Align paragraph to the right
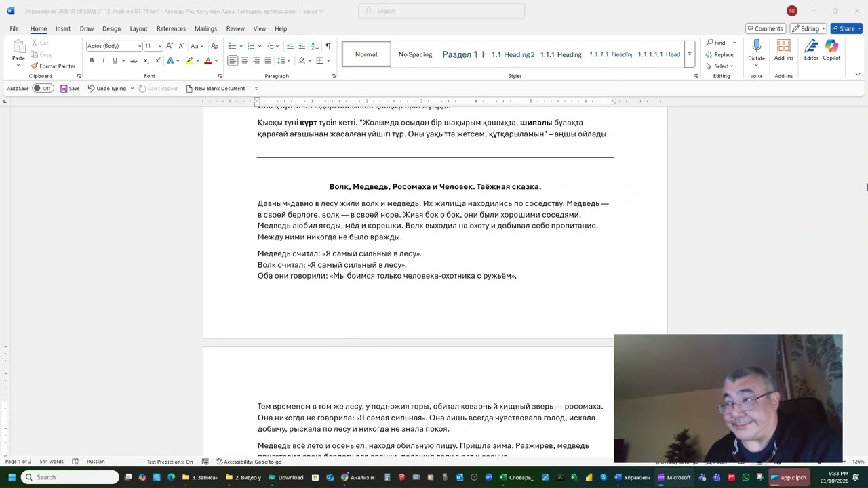Screen dimensions: 868x488 tap(256, 60)
